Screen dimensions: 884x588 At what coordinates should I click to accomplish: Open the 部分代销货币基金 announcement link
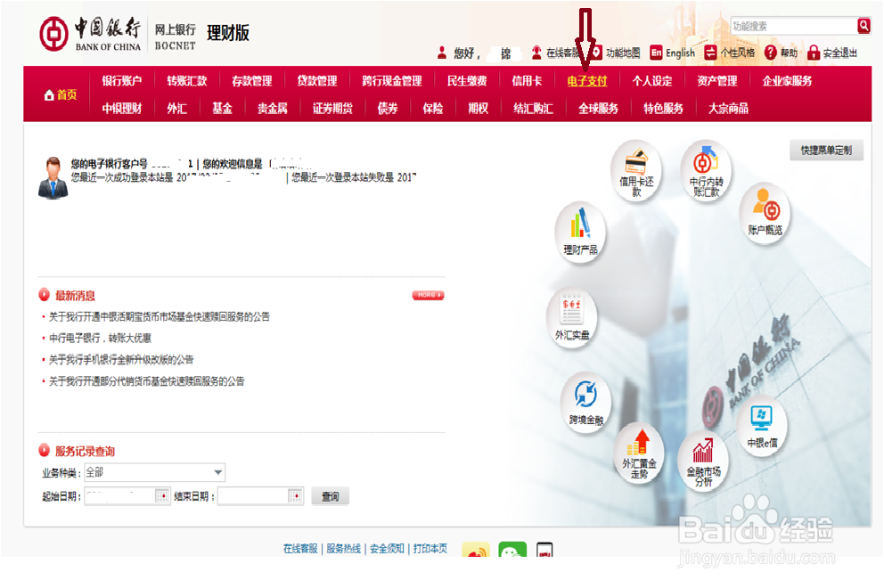[x=146, y=380]
